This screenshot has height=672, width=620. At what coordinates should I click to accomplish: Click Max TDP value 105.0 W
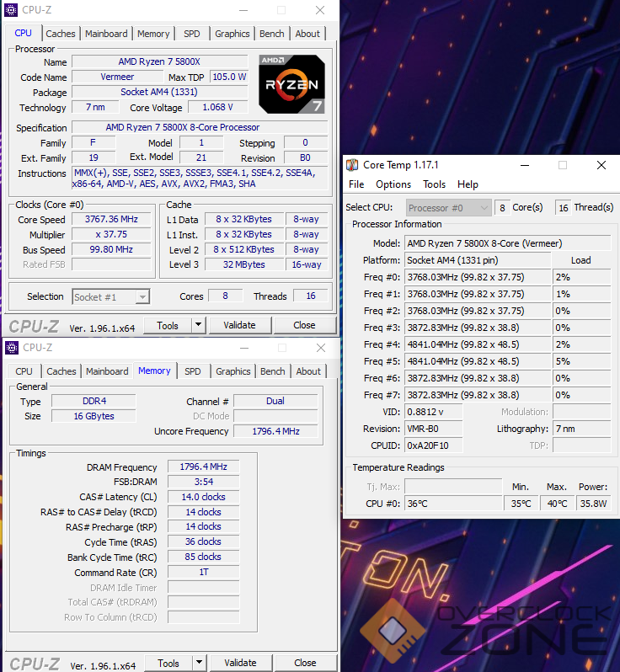pyautogui.click(x=229, y=77)
